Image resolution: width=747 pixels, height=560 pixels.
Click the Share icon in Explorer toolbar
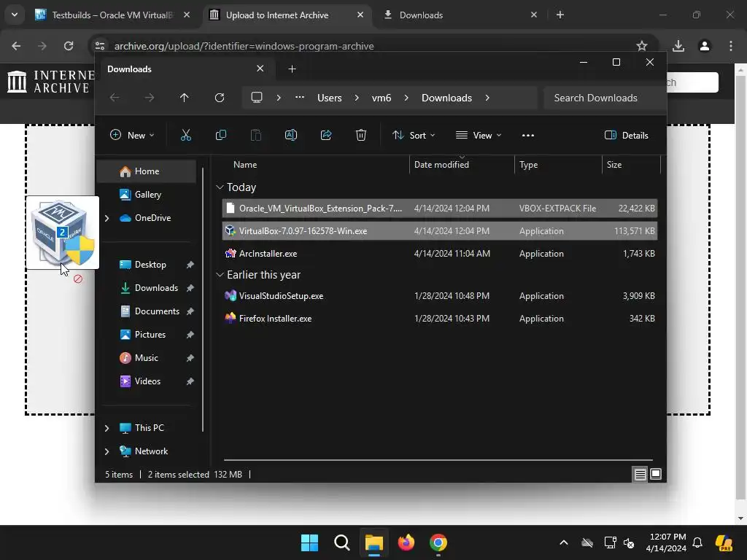click(x=326, y=135)
